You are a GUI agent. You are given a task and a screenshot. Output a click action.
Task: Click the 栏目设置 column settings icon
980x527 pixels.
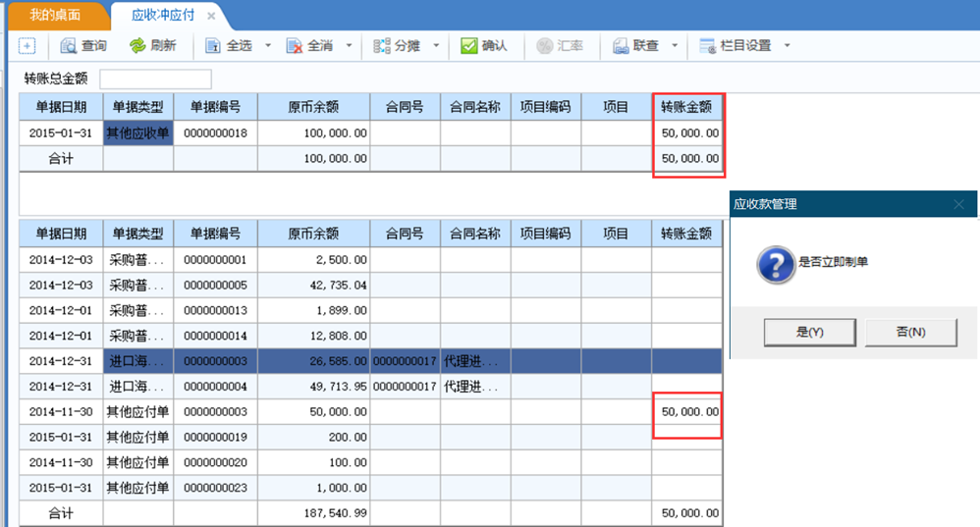707,45
